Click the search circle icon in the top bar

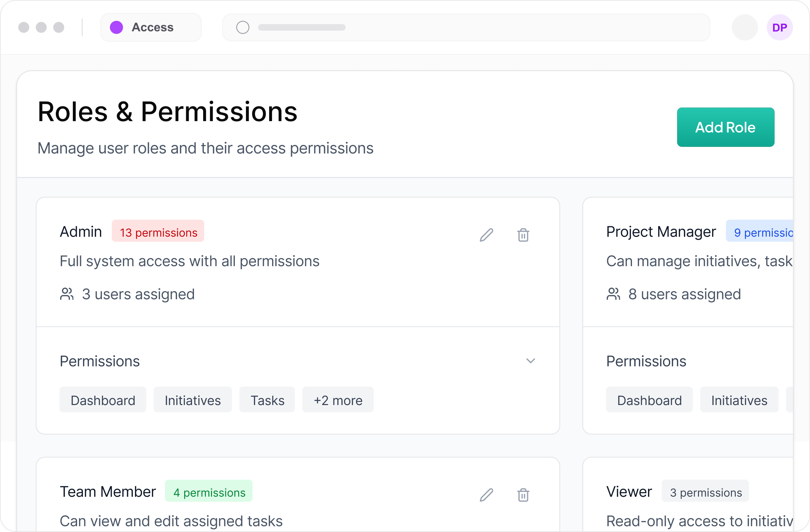(243, 27)
